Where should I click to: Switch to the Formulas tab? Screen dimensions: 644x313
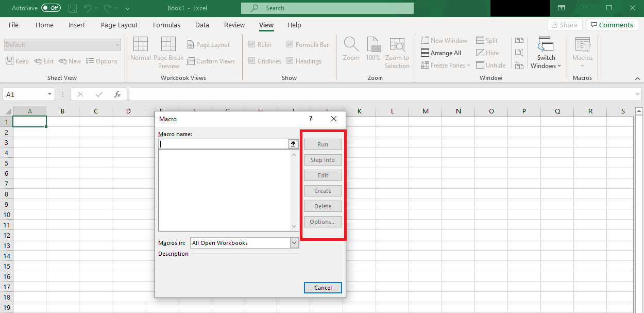pyautogui.click(x=166, y=25)
